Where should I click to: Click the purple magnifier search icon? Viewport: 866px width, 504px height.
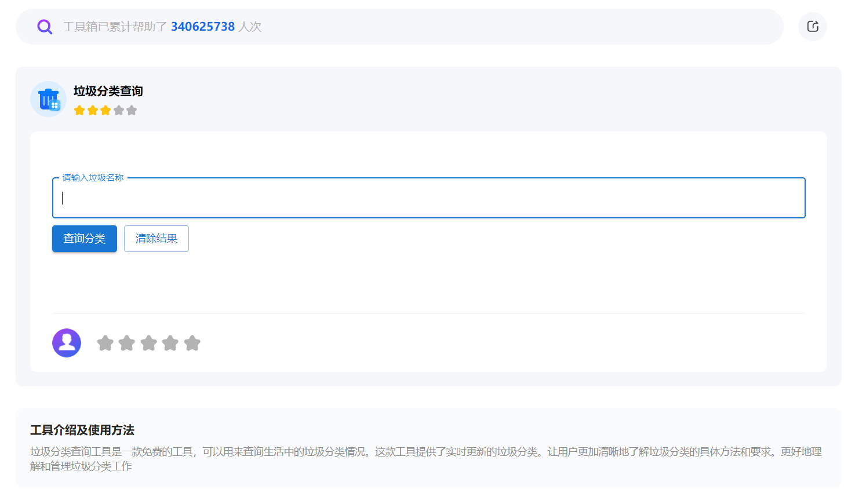[x=45, y=27]
